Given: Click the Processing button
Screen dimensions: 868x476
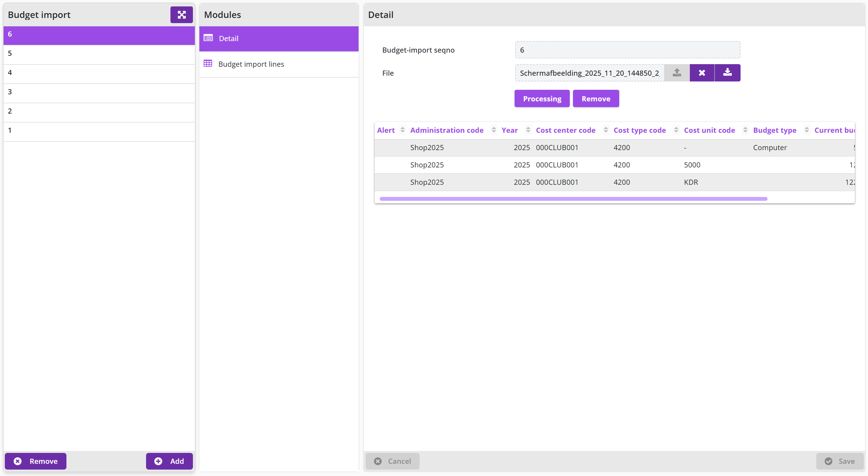Looking at the screenshot, I should pyautogui.click(x=542, y=99).
